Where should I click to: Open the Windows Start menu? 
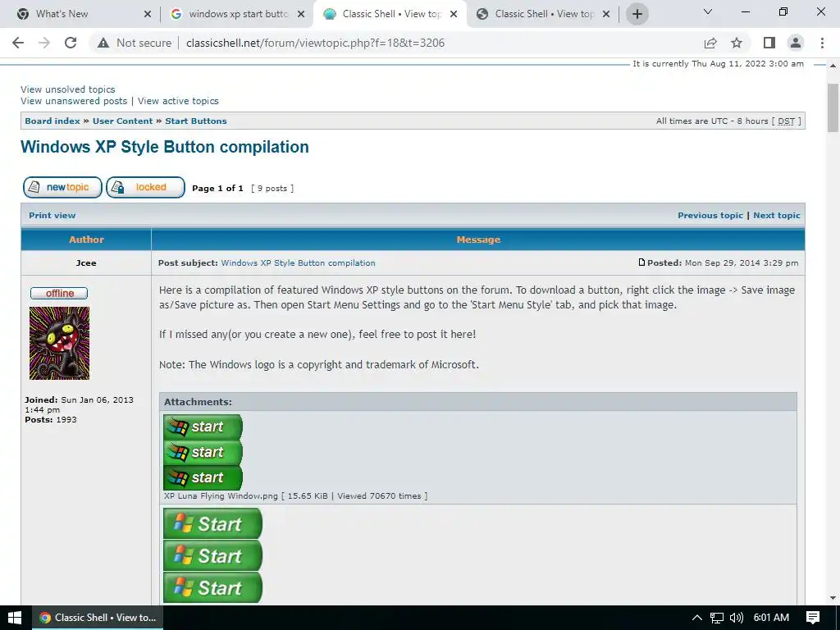(15, 618)
